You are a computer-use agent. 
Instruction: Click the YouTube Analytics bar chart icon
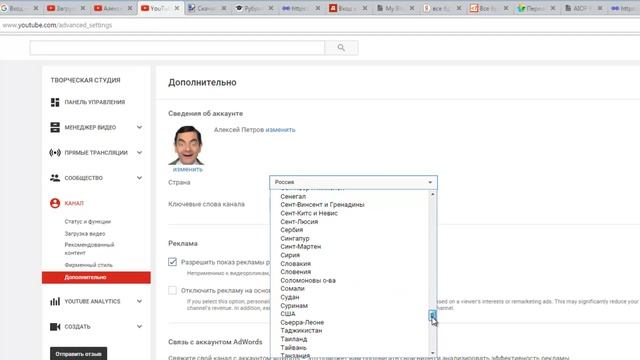tap(55, 301)
